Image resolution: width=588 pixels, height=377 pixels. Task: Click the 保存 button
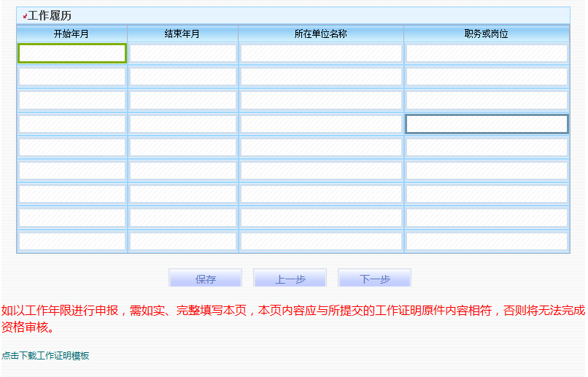pyautogui.click(x=205, y=279)
